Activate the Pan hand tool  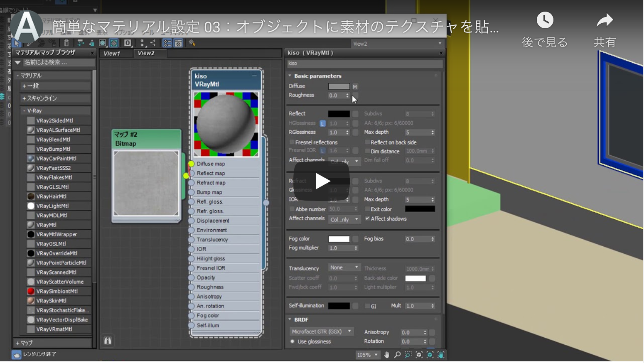pos(387,355)
